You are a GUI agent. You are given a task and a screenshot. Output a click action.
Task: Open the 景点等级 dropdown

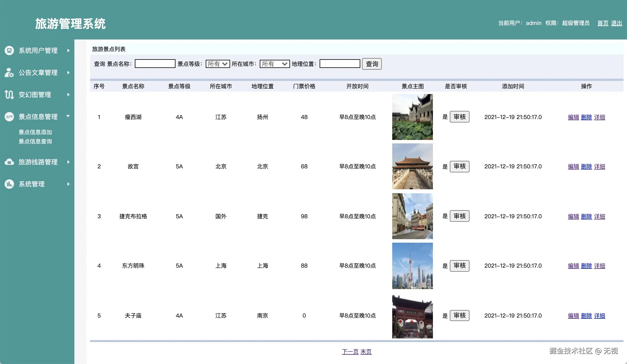click(x=218, y=64)
